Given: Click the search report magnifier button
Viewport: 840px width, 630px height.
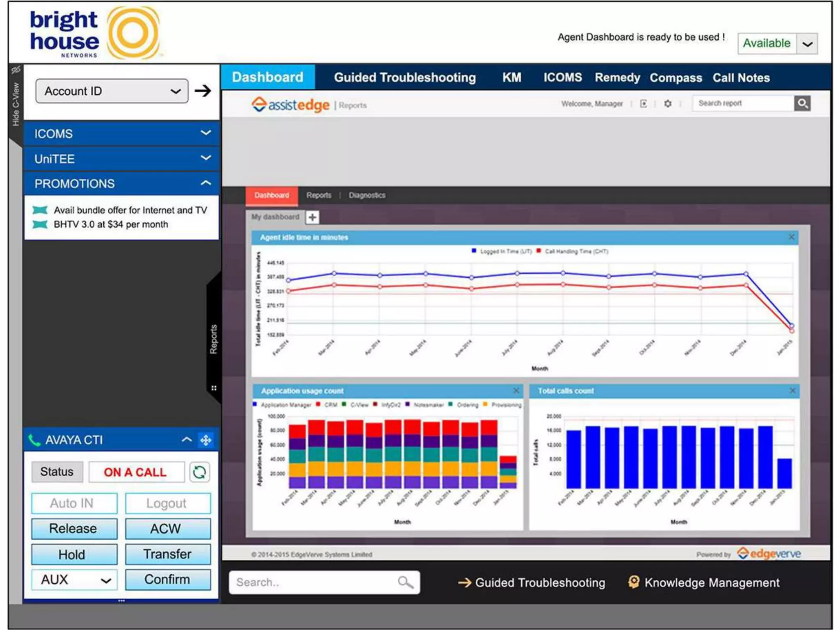Looking at the screenshot, I should coord(802,103).
